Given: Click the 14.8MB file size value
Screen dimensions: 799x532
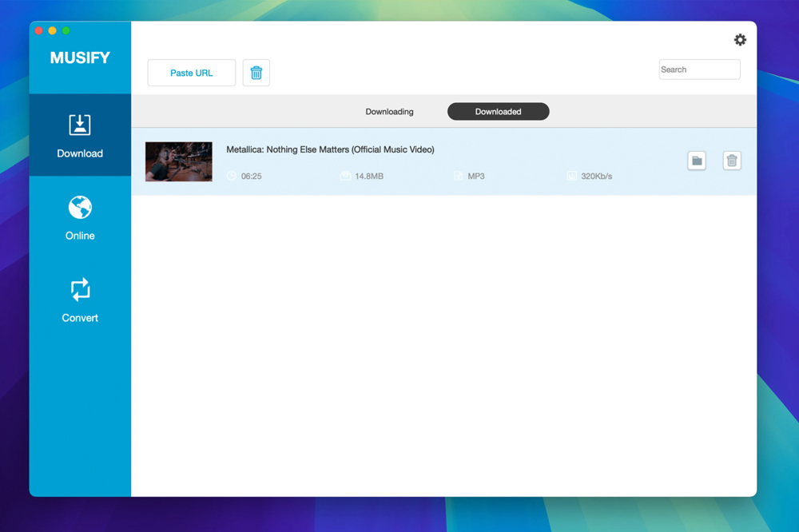Looking at the screenshot, I should pos(369,177).
